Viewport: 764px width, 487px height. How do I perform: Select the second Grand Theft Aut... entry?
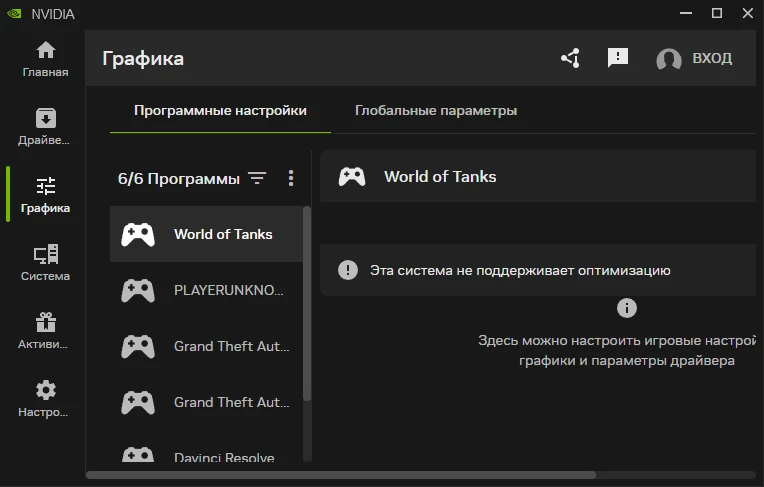click(x=207, y=403)
